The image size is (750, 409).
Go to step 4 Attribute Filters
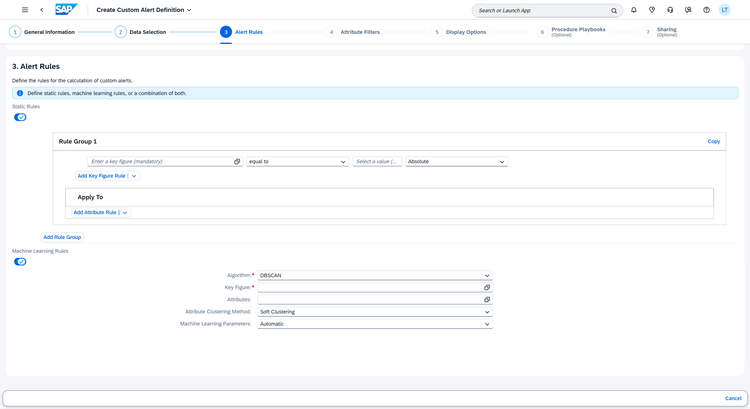(x=353, y=32)
